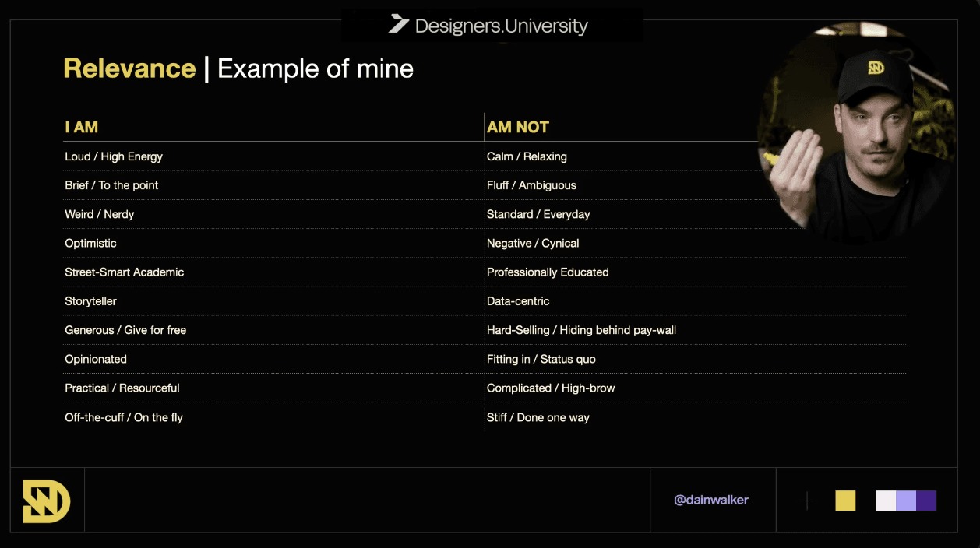
Task: Click the Fitting in / Status quo entry
Action: coord(541,359)
